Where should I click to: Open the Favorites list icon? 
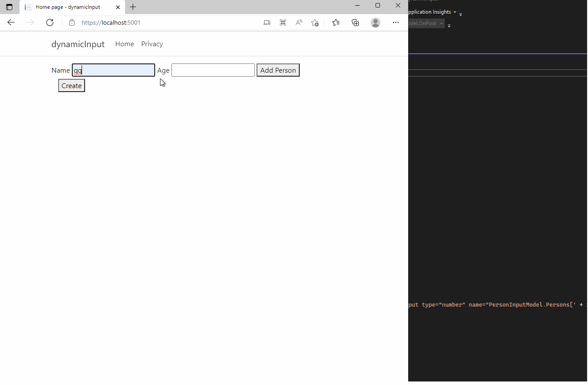pos(336,22)
